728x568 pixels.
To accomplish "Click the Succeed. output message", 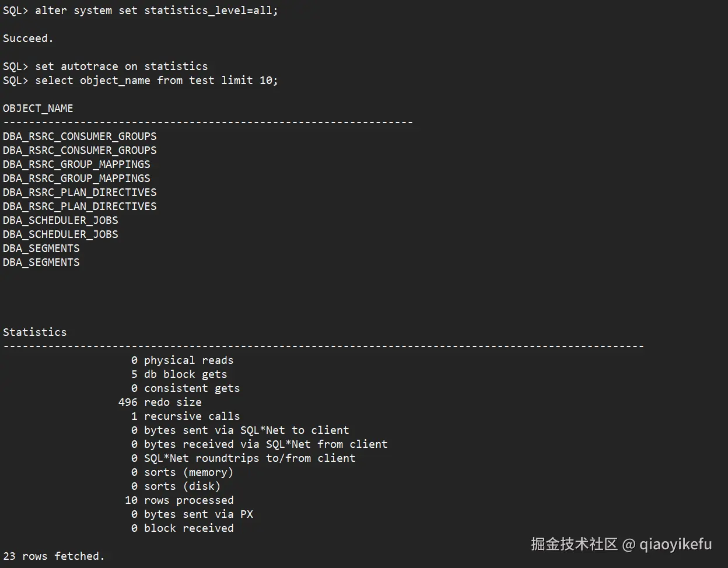I will 28,38.
